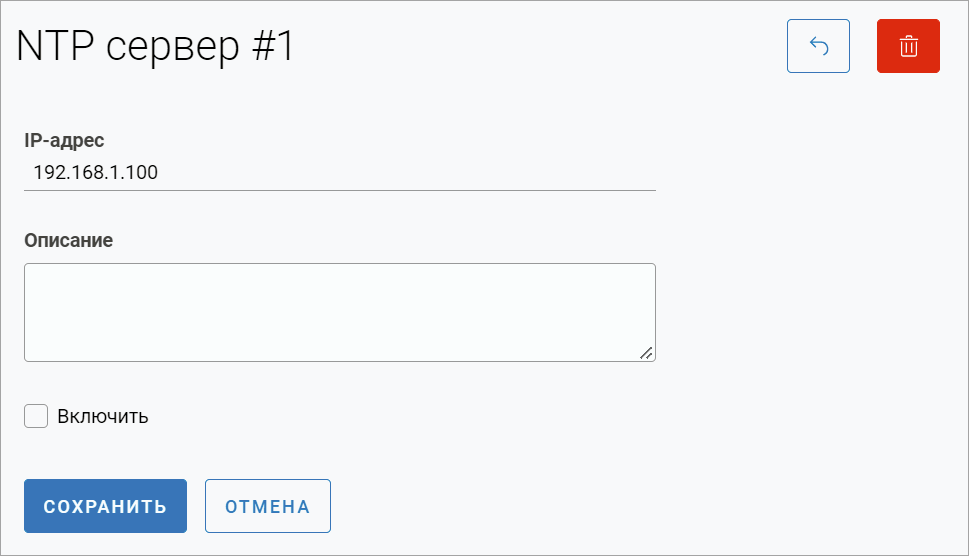Click the IP-адрес field label
Image resolution: width=969 pixels, height=556 pixels.
[x=64, y=140]
